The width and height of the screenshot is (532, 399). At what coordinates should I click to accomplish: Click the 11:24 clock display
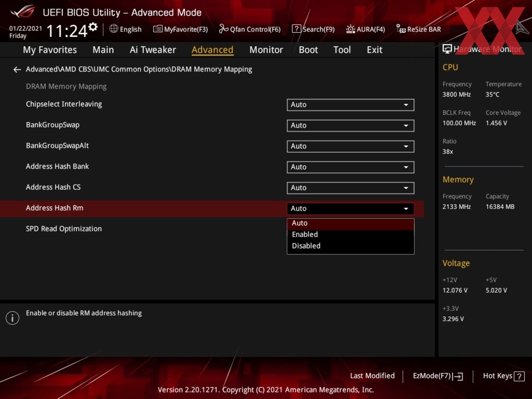click(x=66, y=31)
